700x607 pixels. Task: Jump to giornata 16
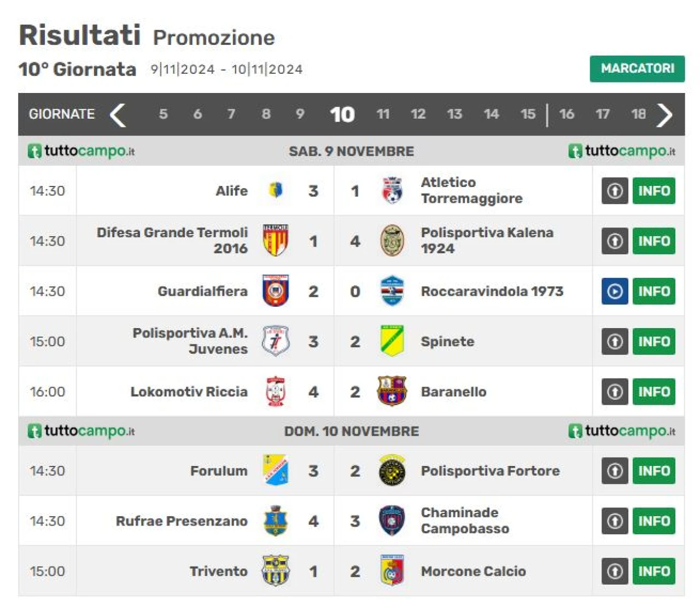coord(567,114)
